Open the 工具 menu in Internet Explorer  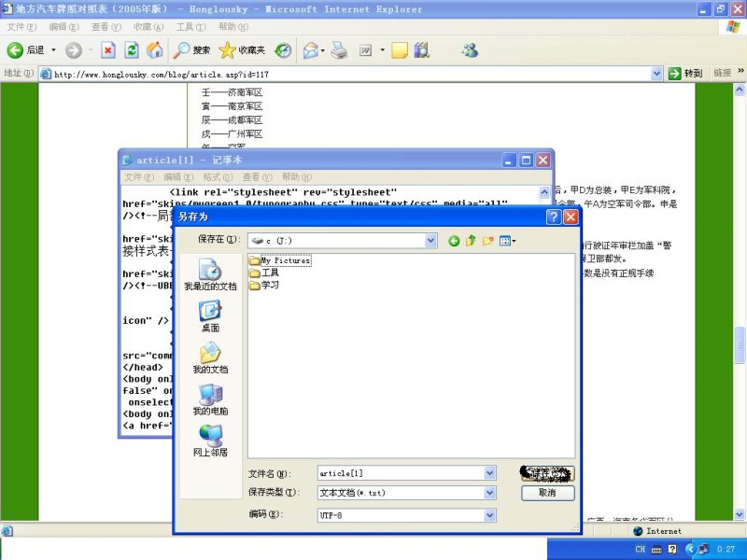point(189,26)
